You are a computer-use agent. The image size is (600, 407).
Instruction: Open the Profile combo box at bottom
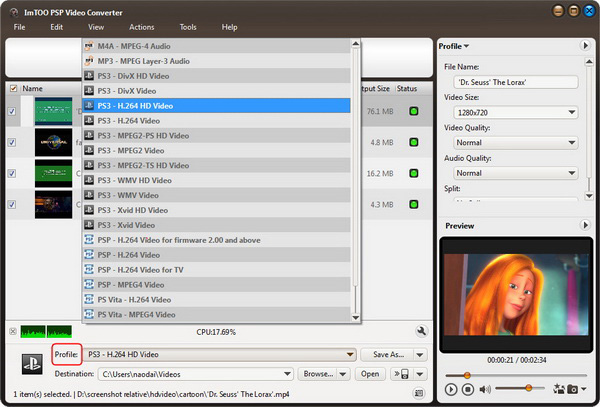(x=220, y=355)
